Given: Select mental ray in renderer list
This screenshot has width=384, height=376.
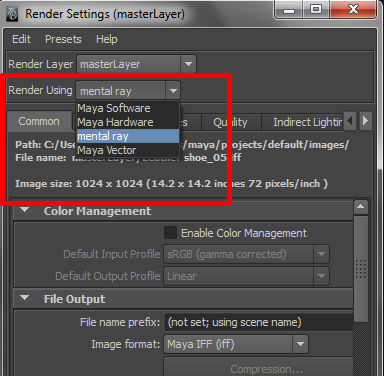Looking at the screenshot, I should click(128, 136).
